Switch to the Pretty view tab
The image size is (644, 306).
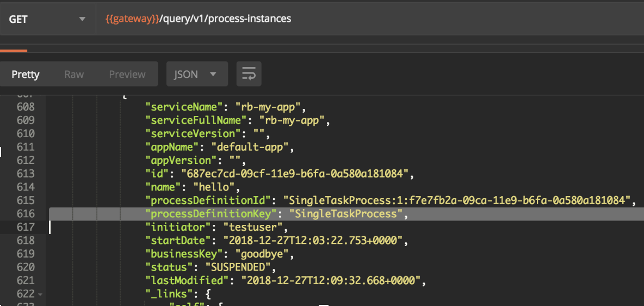(26, 74)
